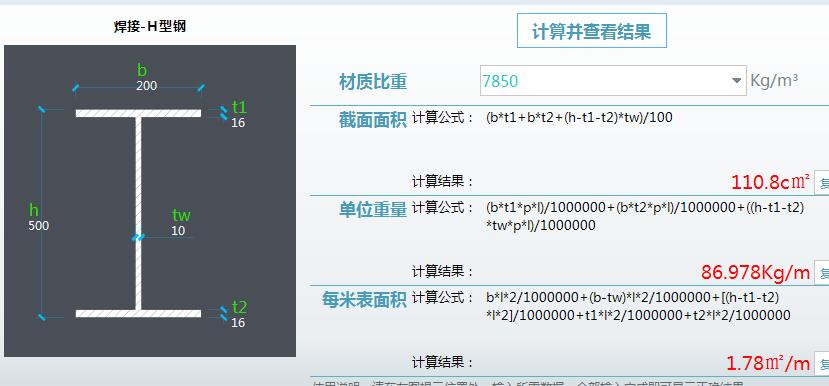Screen dimensions: 829x386
Task: Click the green h dimension label
Action: 34,210
